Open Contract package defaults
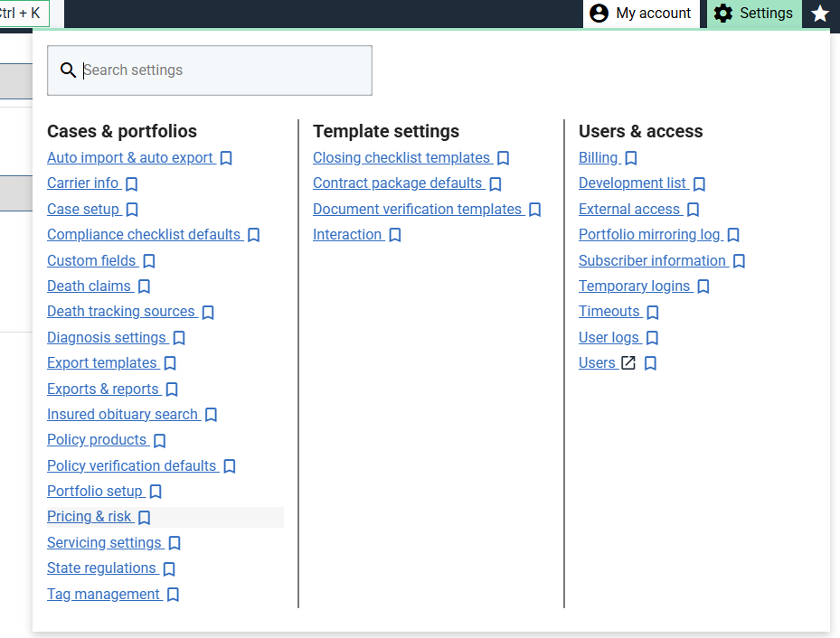This screenshot has height=638, width=840. (397, 183)
